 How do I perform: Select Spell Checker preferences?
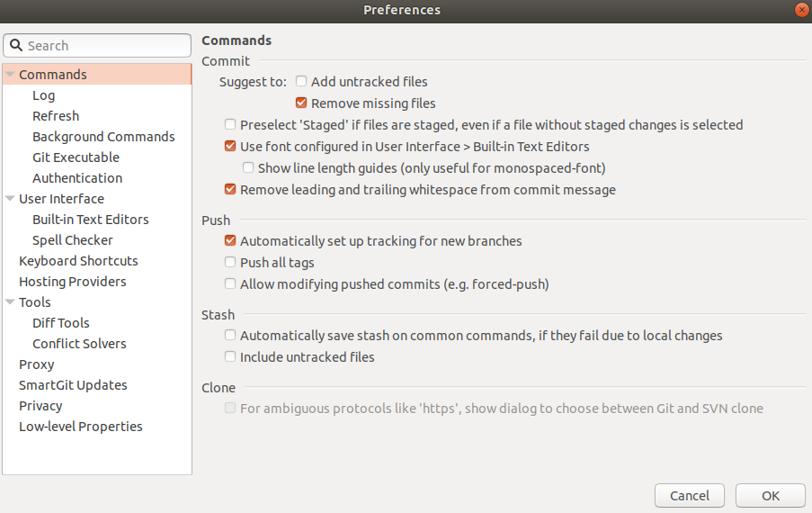73,240
